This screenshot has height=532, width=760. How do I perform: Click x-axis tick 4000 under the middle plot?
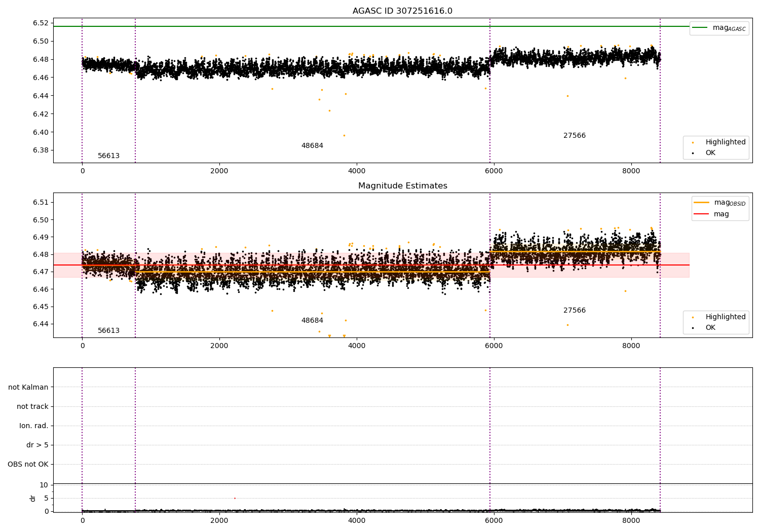357,346
